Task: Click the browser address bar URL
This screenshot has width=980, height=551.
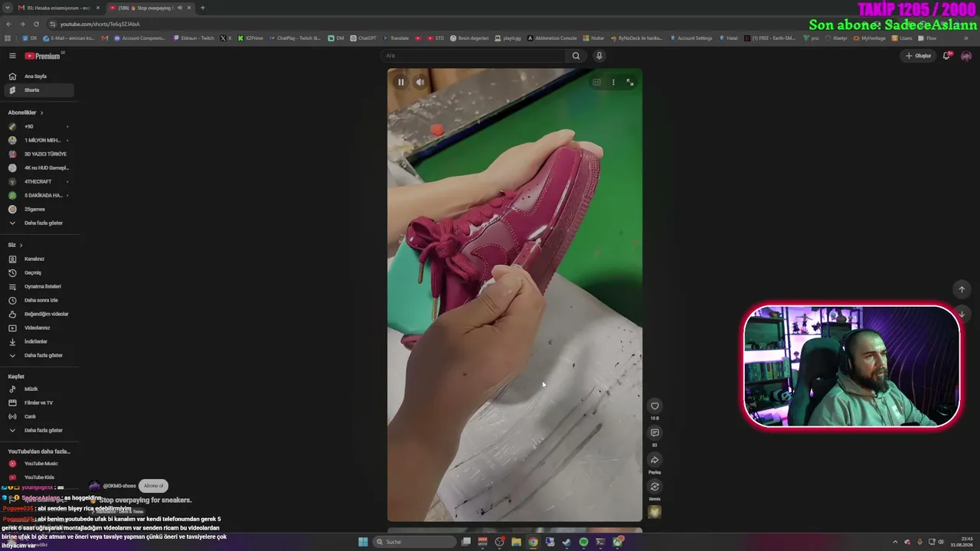Action: click(100, 24)
